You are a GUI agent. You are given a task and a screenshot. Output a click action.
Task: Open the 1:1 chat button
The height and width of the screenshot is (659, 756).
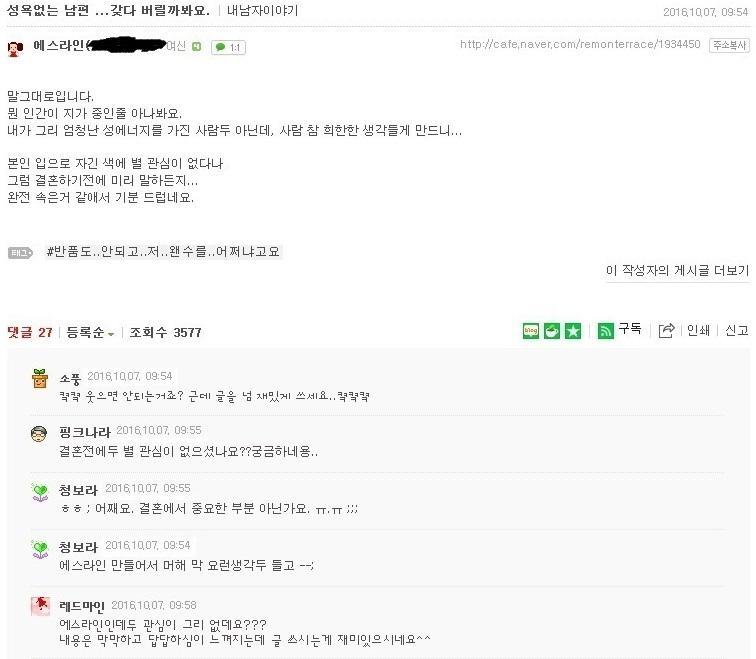228,47
